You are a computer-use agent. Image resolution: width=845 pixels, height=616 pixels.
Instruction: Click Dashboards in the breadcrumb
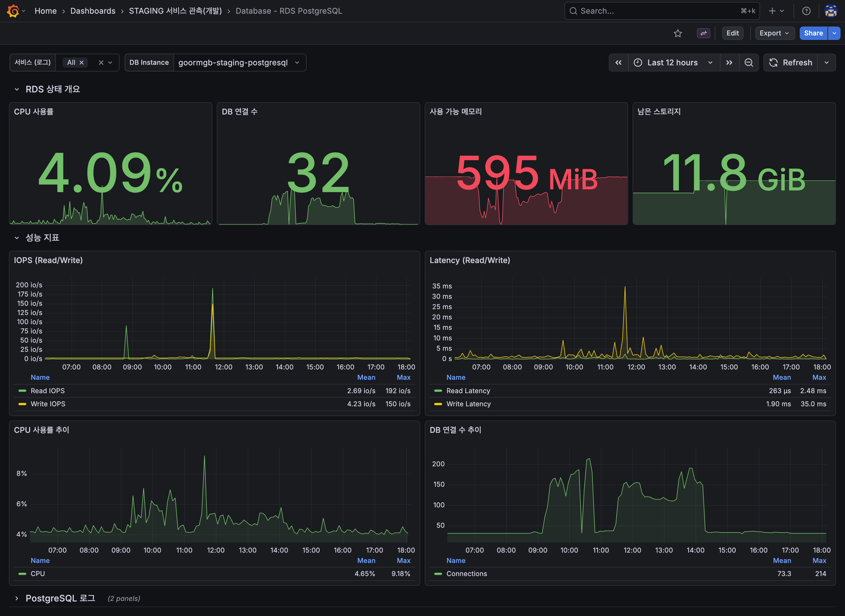pyautogui.click(x=93, y=11)
